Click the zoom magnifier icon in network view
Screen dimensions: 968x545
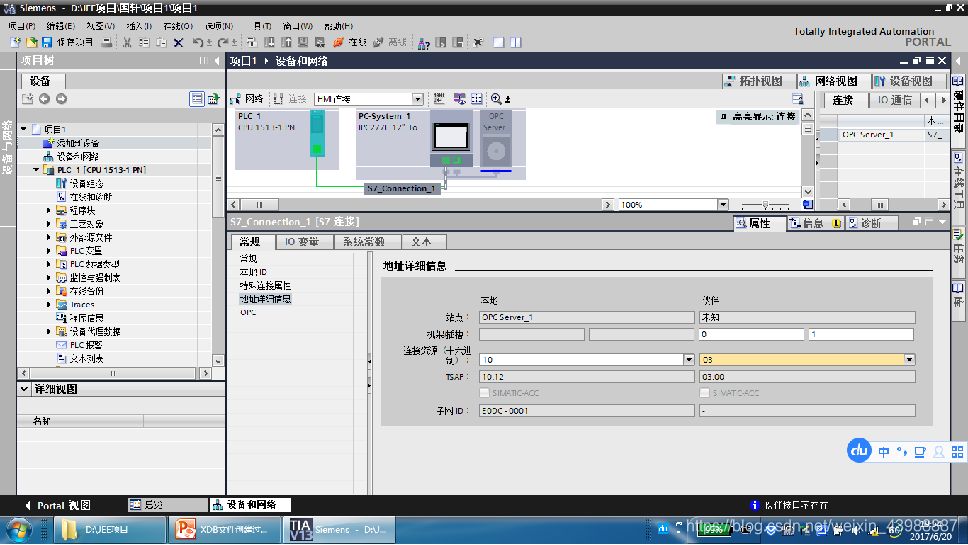click(x=496, y=99)
